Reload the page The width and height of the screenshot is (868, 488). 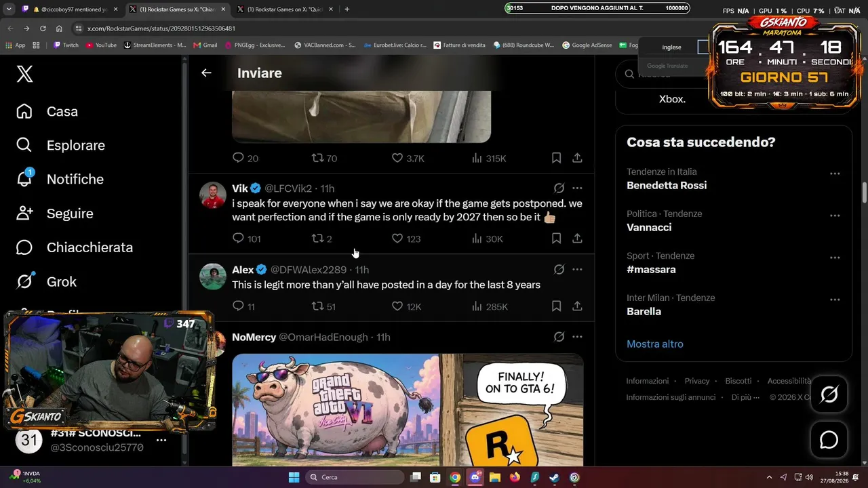[43, 28]
